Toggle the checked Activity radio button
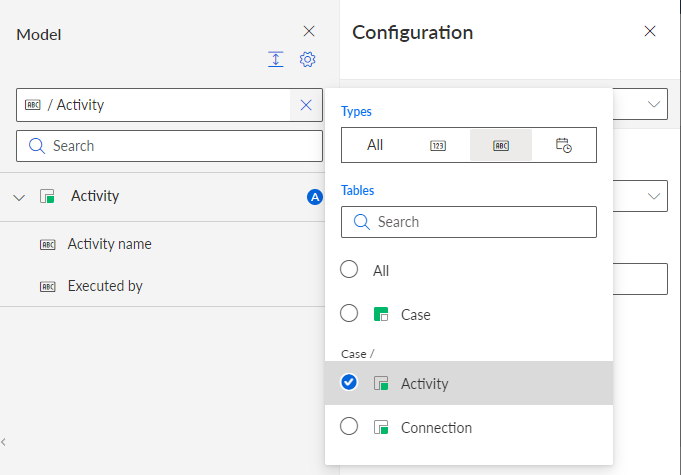Image resolution: width=681 pixels, height=475 pixels. (x=349, y=382)
